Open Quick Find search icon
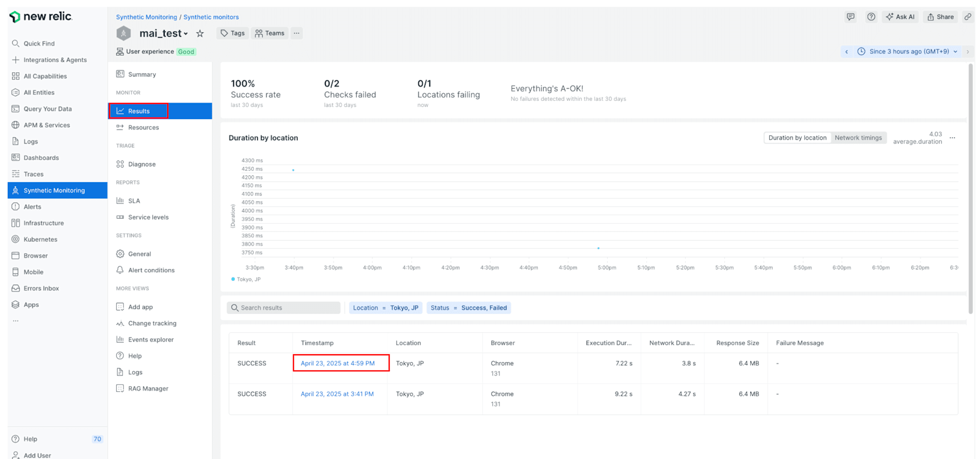The height and width of the screenshot is (459, 980). point(16,44)
